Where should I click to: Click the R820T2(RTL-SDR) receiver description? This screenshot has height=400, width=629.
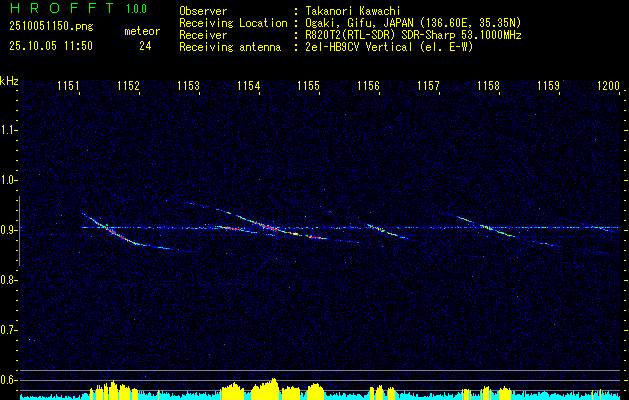click(413, 35)
